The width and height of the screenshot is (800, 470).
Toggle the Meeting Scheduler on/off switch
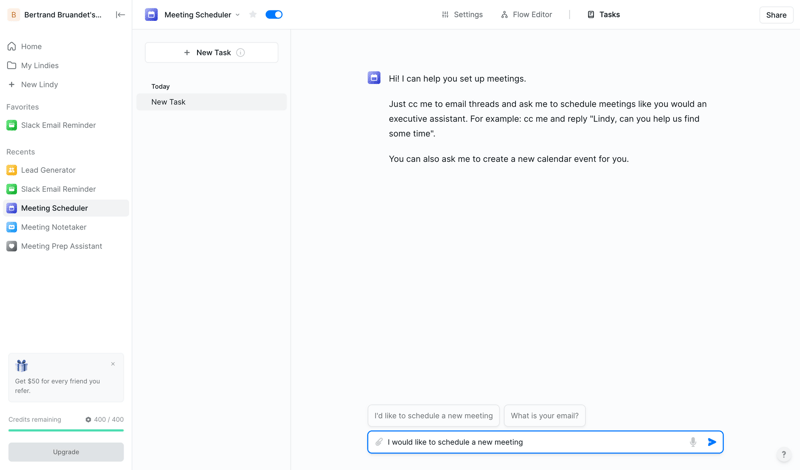click(x=274, y=15)
